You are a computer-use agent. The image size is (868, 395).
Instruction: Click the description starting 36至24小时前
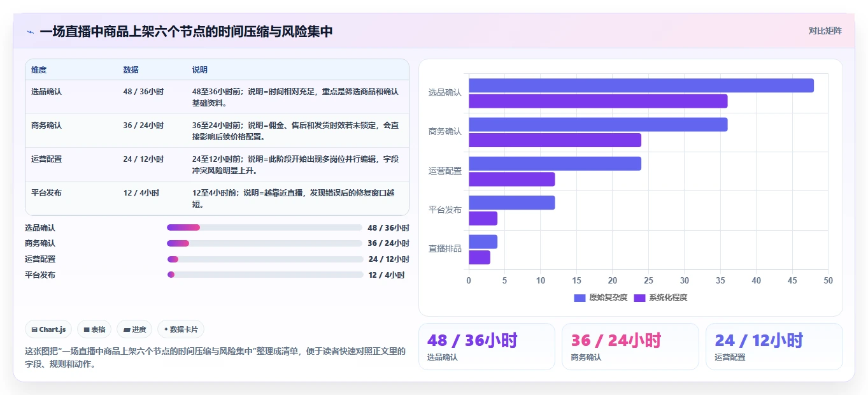coord(295,131)
